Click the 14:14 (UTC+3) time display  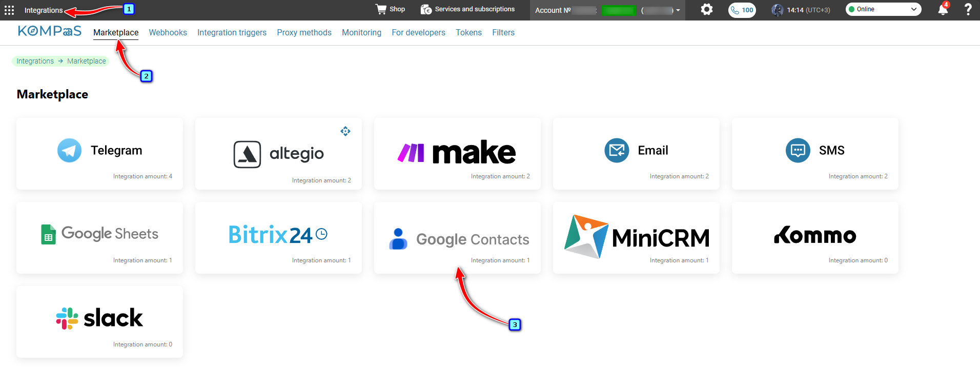tap(808, 10)
